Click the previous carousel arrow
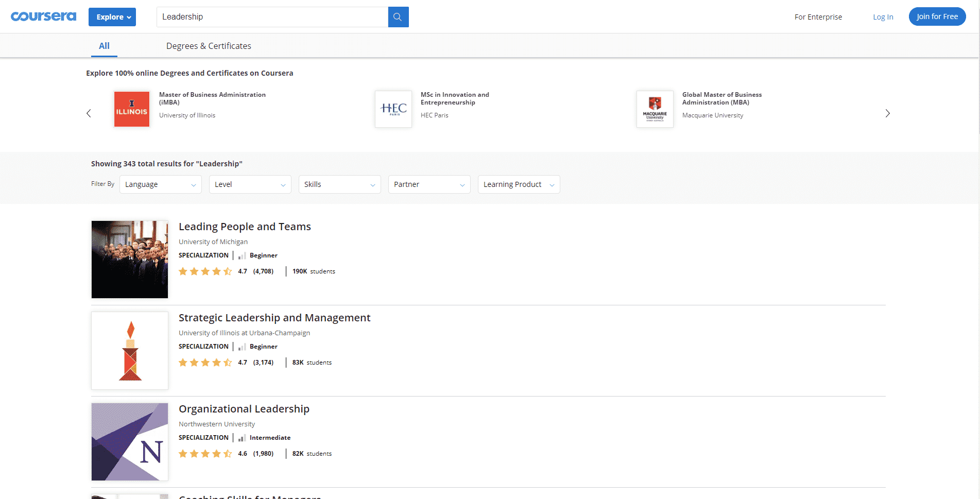The image size is (980, 499). coord(89,113)
